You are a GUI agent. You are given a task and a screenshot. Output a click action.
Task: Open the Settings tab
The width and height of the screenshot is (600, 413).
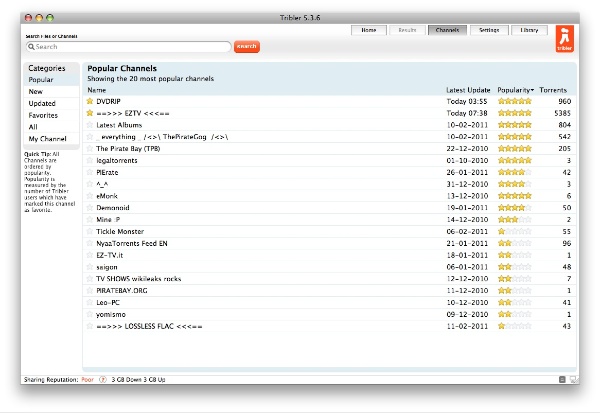[x=489, y=30]
